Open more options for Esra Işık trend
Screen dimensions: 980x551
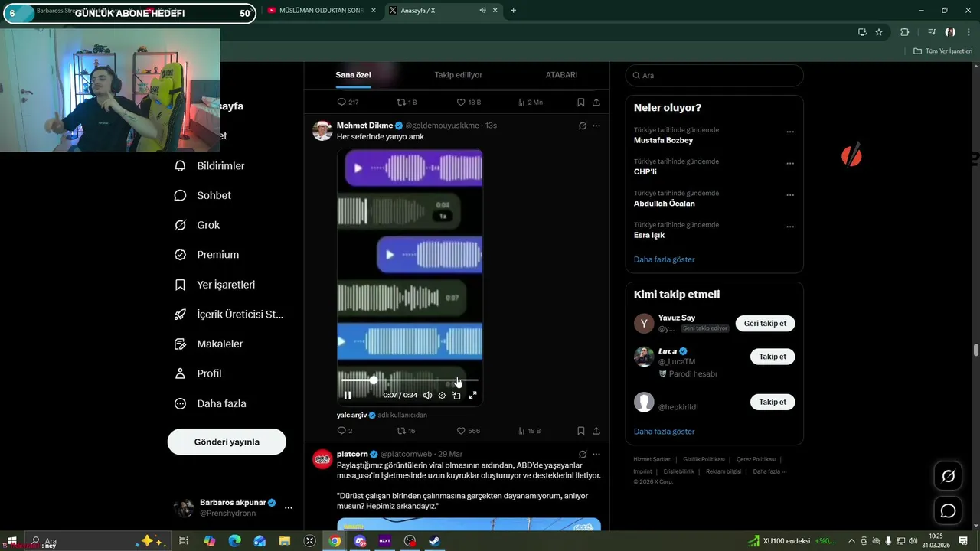tap(790, 227)
